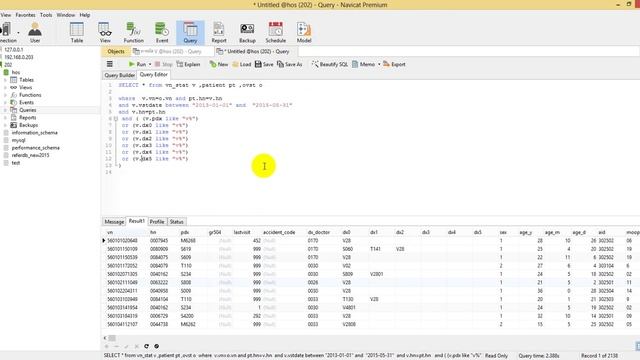Click the accident_code column header
Screen dimensions: 640x360
point(283,232)
